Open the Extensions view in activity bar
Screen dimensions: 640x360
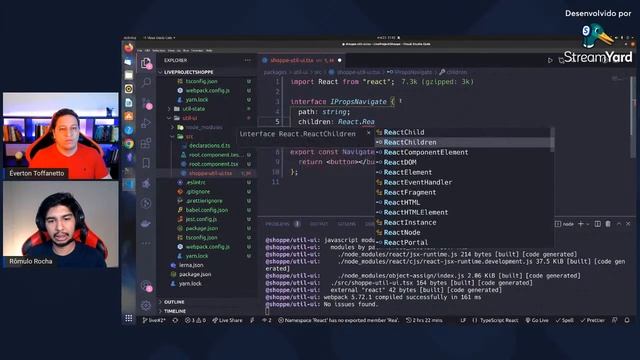tap(146, 143)
